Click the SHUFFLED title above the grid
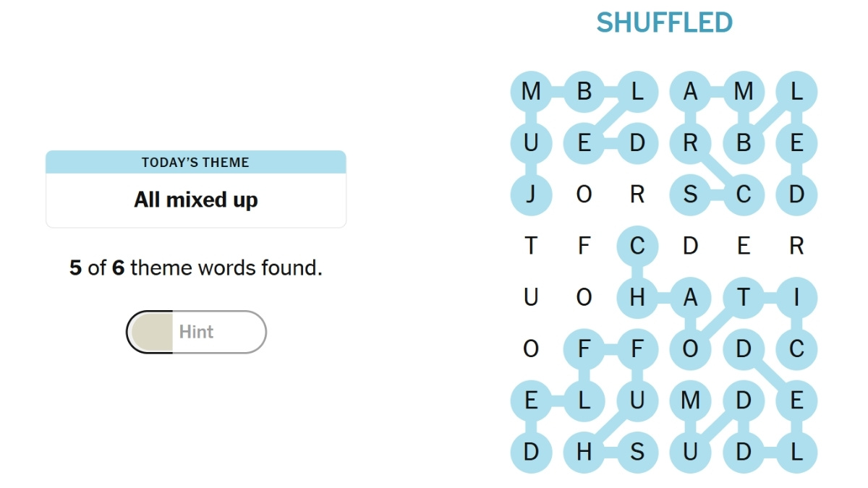Image resolution: width=868 pixels, height=488 pixels. pos(664,23)
